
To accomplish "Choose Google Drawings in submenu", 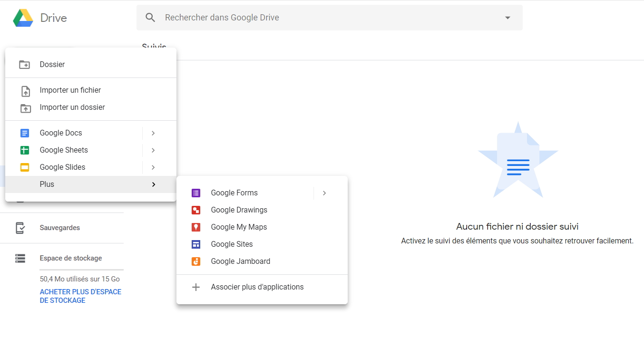I will coord(262,210).
